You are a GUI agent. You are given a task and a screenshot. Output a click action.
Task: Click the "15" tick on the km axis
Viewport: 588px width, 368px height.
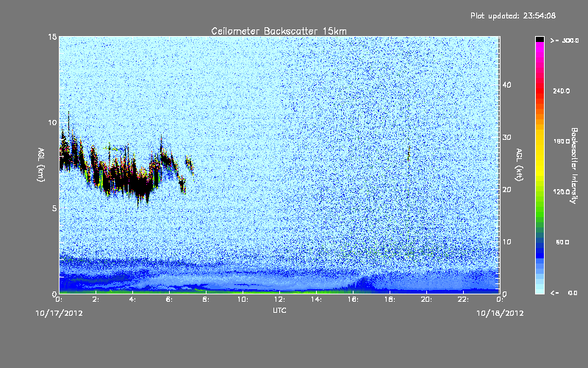52,37
